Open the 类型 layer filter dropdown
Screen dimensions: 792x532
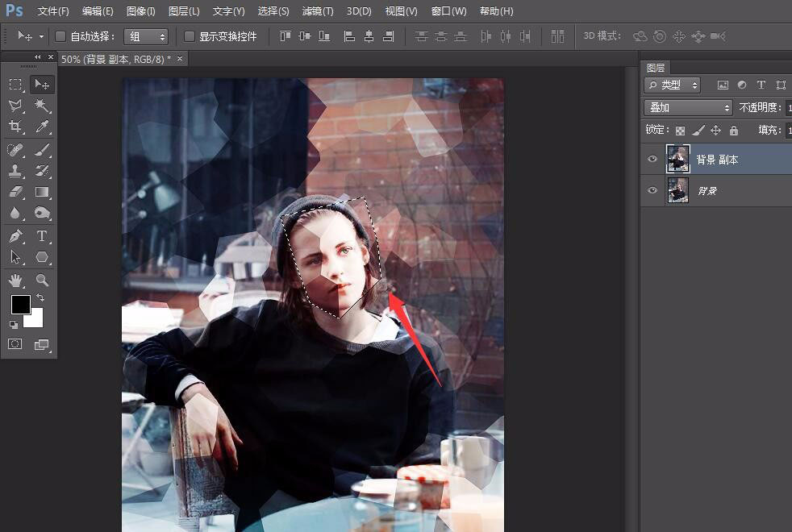[x=672, y=85]
